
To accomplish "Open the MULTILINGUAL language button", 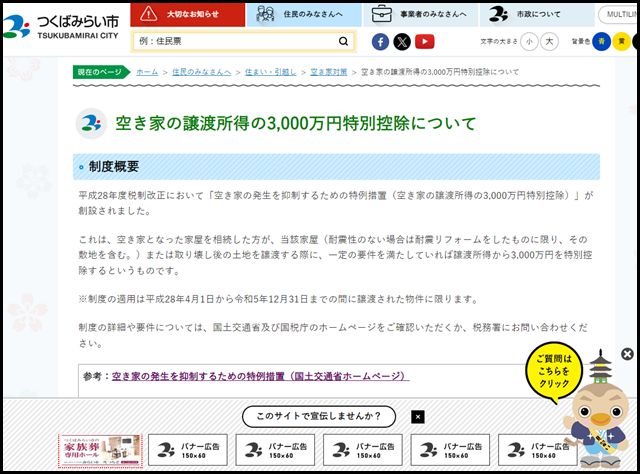I will [618, 14].
